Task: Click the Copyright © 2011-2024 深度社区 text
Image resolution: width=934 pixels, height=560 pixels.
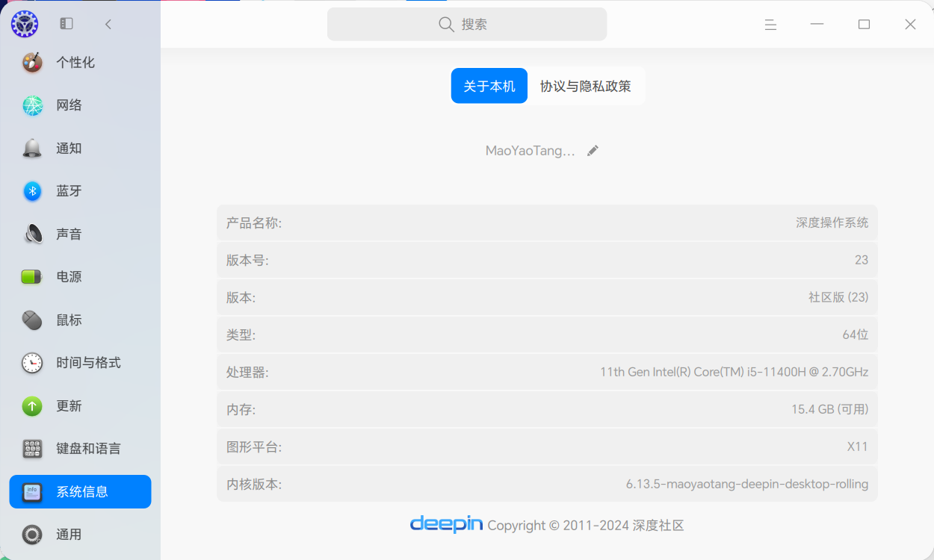Action: [x=586, y=526]
